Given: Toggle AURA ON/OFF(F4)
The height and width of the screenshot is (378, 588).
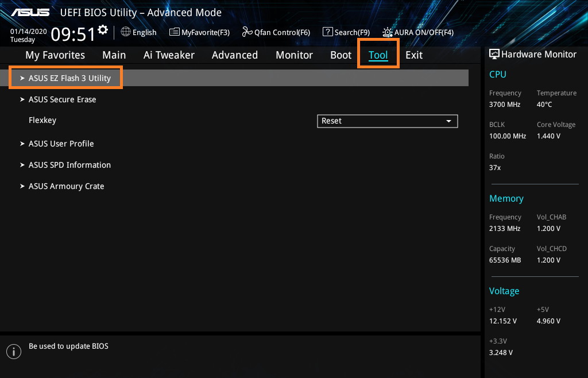Looking at the screenshot, I should pyautogui.click(x=424, y=32).
